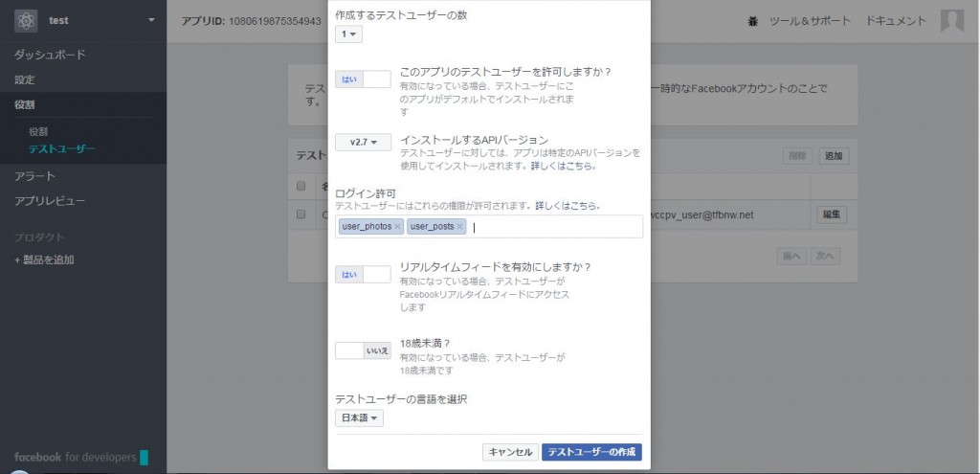The height and width of the screenshot is (474, 980).
Task: Remove the user_photos permission tag
Action: click(397, 226)
